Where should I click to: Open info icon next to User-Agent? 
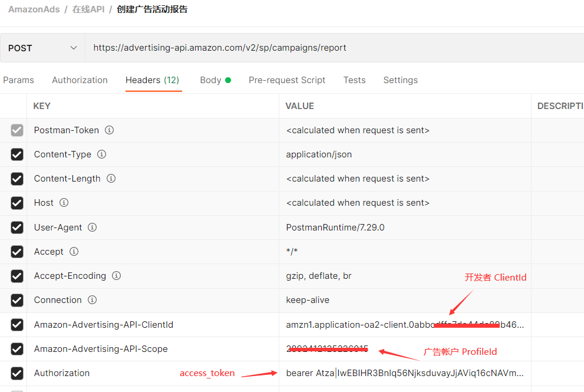[x=93, y=228]
